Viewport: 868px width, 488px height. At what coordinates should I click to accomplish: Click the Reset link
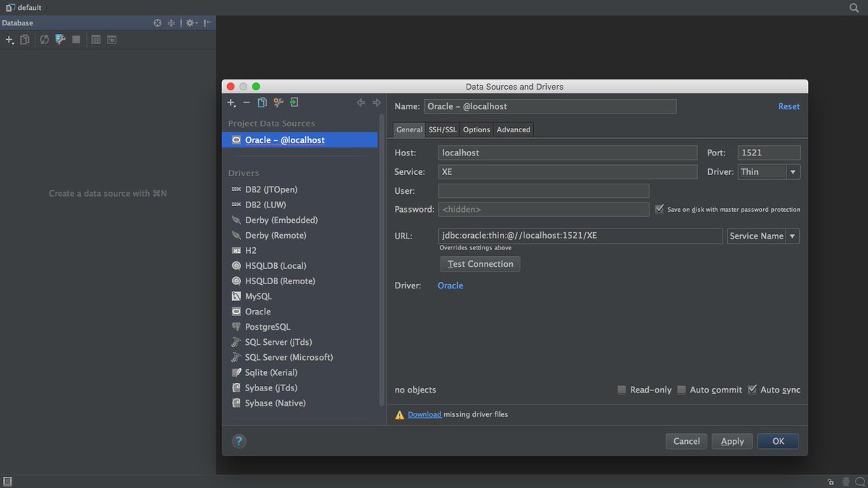(789, 106)
